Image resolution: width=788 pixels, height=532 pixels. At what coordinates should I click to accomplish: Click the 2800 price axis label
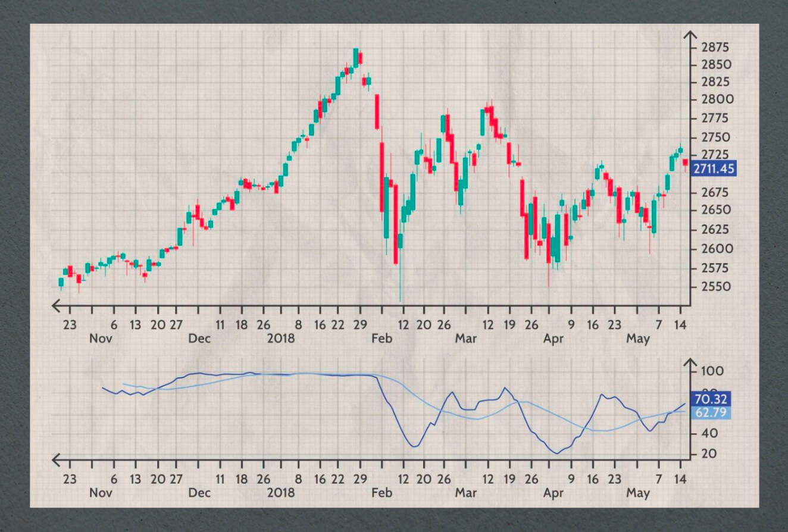tap(717, 99)
